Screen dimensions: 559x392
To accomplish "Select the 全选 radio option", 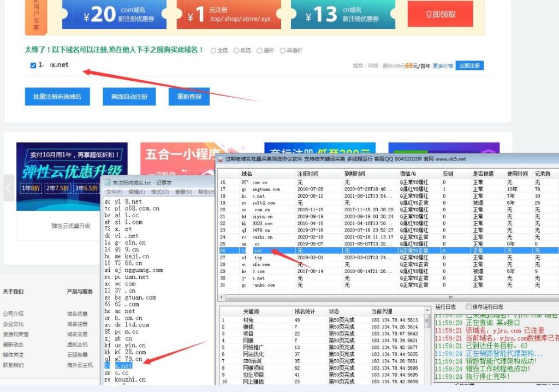I will click(x=213, y=51).
